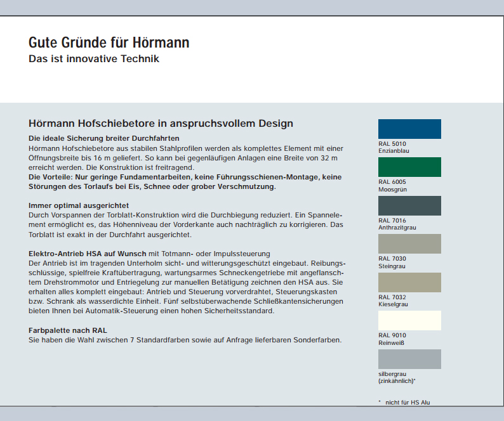Click the line beginning 'Die Vorteile: Nur geringe'

185,177
